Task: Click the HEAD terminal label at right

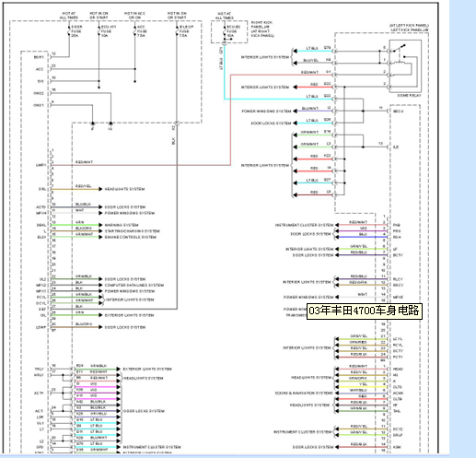Action: 398,370
